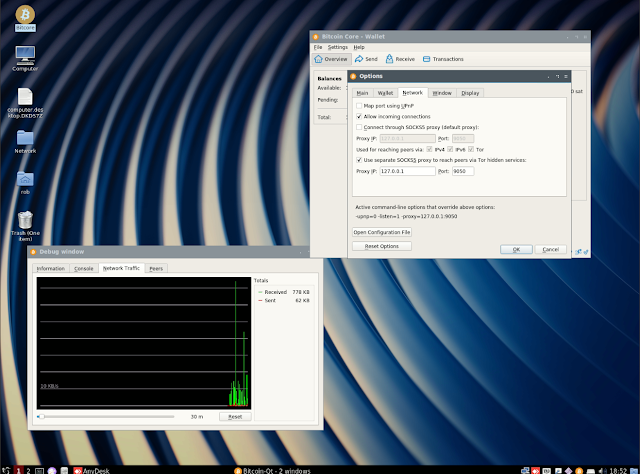Click the purple diamond tray icon
This screenshot has height=474, width=640.
point(568,471)
